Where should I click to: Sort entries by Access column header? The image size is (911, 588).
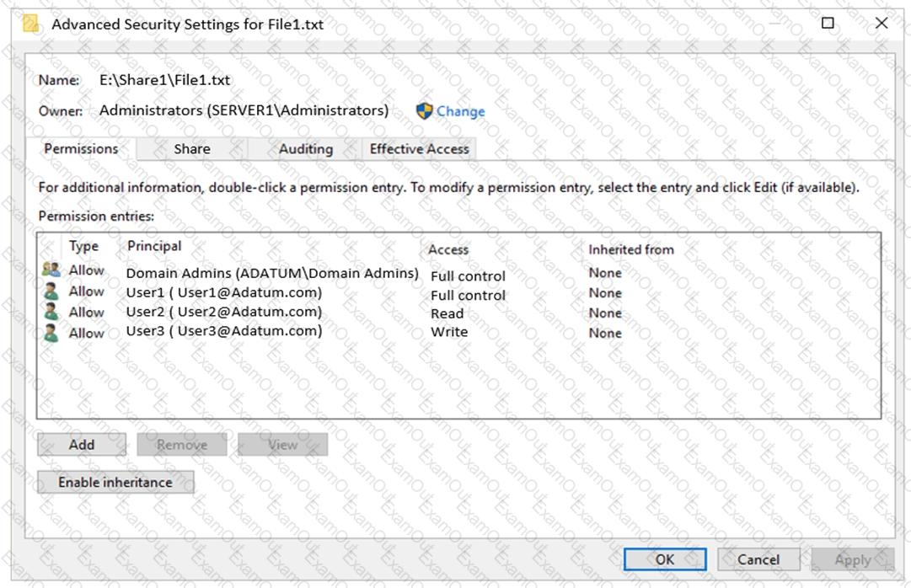(x=448, y=250)
